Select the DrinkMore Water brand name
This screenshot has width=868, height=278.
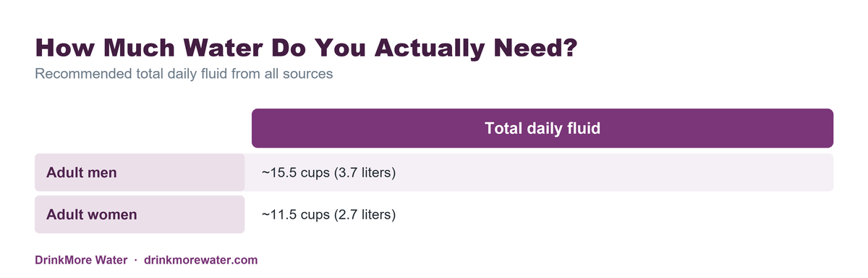pos(81,260)
